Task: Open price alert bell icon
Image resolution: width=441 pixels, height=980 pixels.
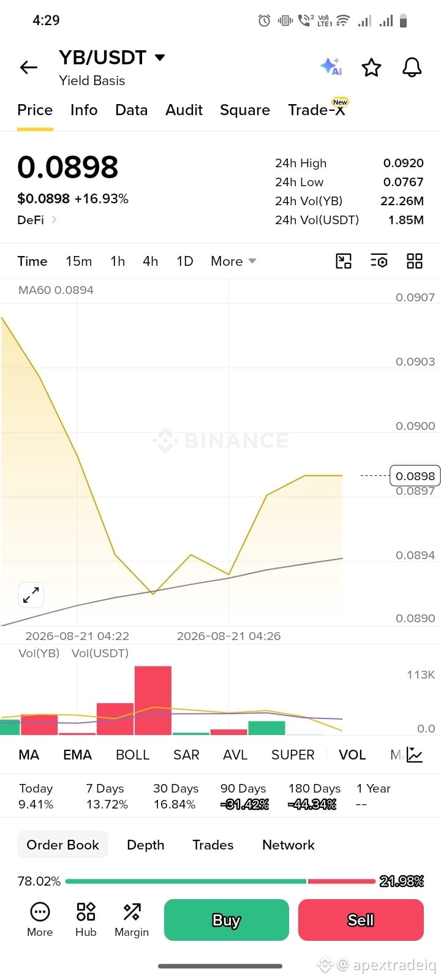Action: click(412, 67)
